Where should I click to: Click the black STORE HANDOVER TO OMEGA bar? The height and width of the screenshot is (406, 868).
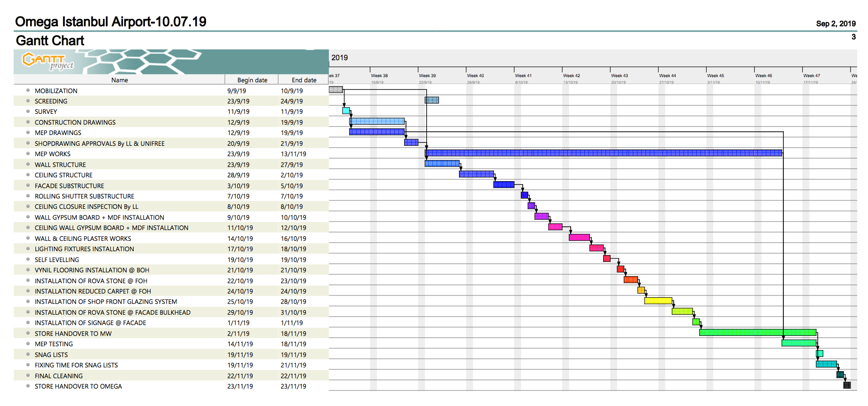(847, 385)
